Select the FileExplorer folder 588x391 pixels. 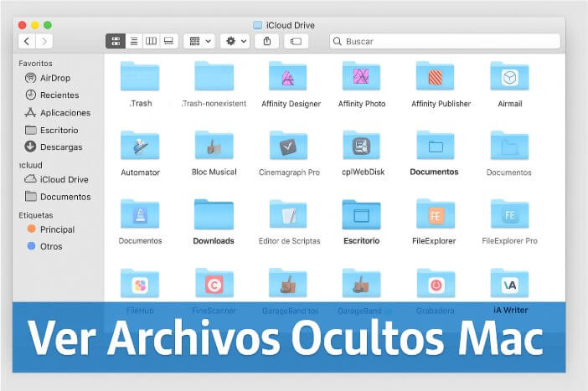point(436,214)
